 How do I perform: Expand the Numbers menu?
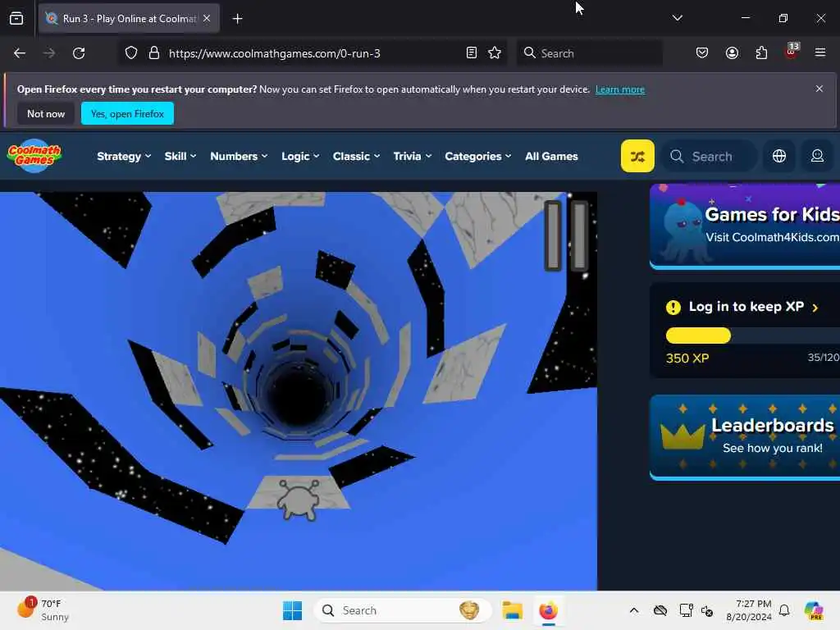(x=239, y=157)
